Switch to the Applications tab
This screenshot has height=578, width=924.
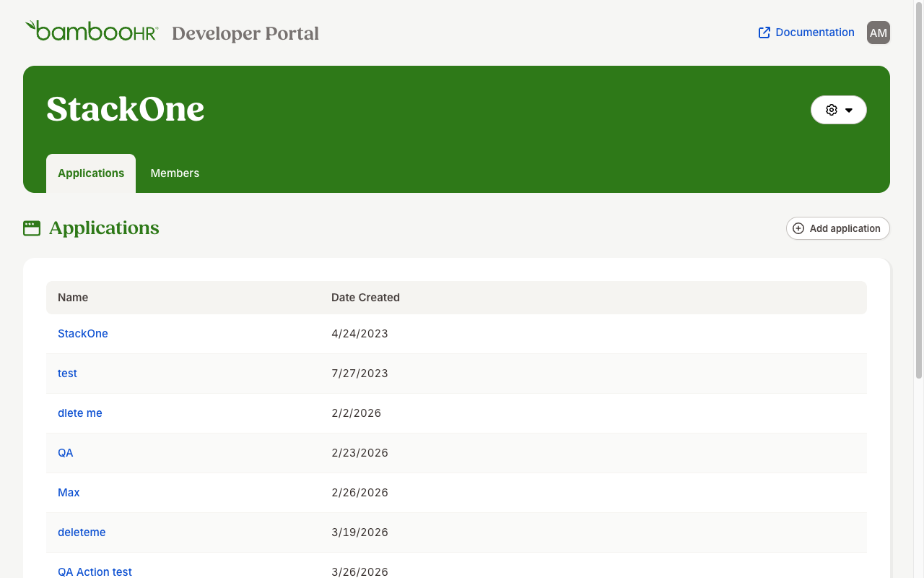pos(91,173)
